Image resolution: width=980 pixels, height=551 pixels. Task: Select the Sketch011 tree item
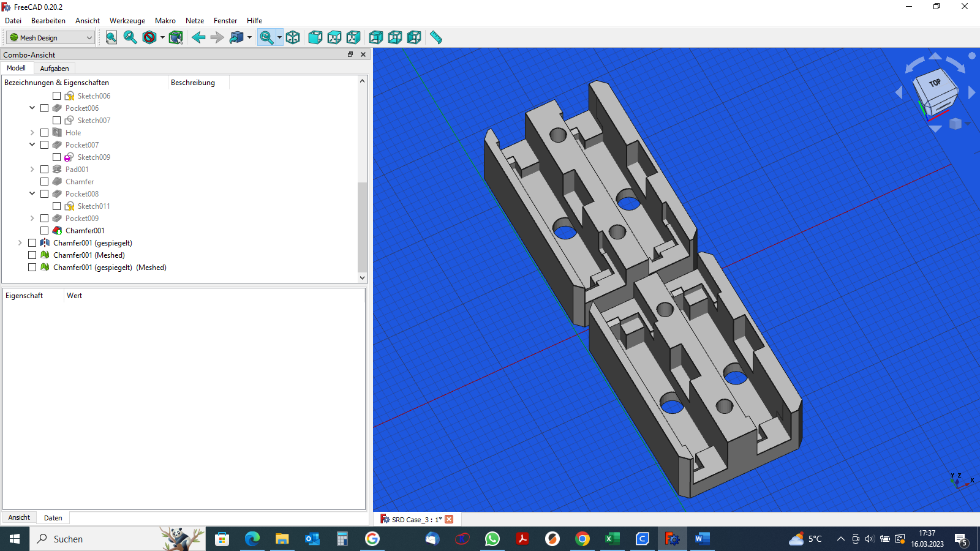(94, 206)
